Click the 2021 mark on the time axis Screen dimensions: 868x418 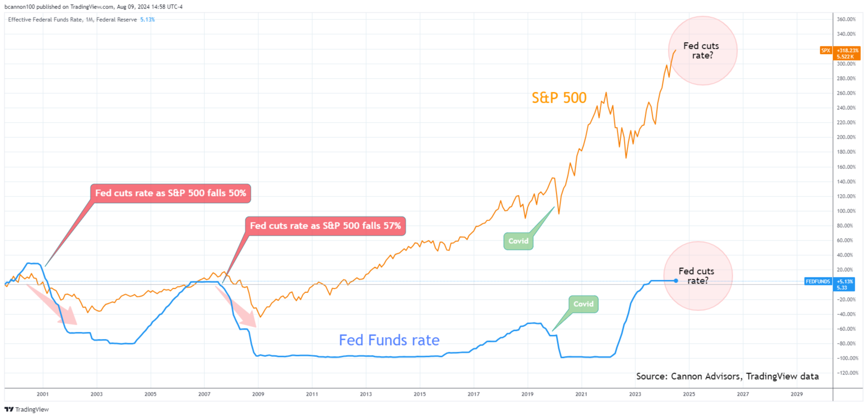(x=581, y=394)
